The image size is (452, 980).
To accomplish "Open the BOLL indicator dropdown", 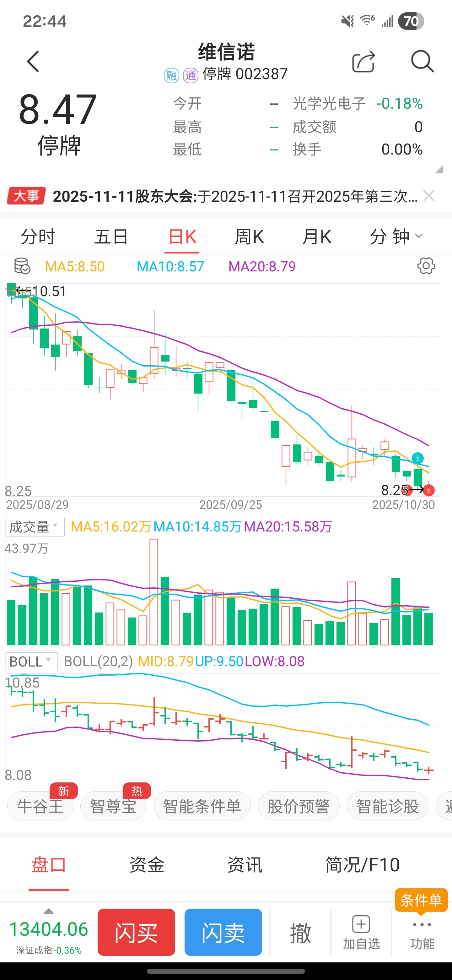I will click(32, 661).
